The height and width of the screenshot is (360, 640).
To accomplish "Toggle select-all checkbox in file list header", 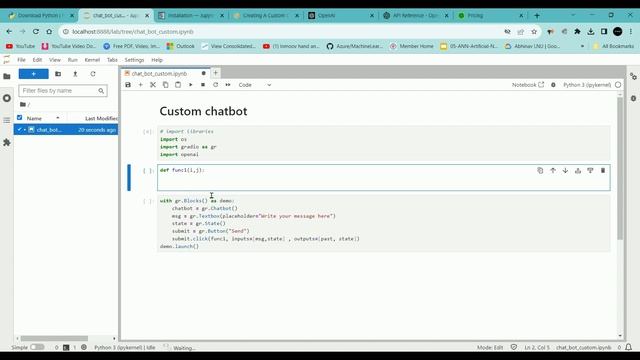I will 19,118.
